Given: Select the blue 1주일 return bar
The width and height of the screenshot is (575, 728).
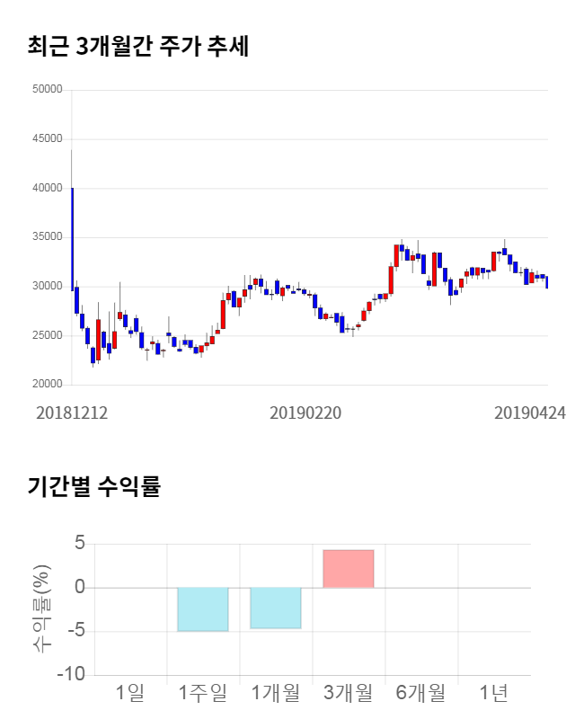Looking at the screenshot, I should pos(202,608).
